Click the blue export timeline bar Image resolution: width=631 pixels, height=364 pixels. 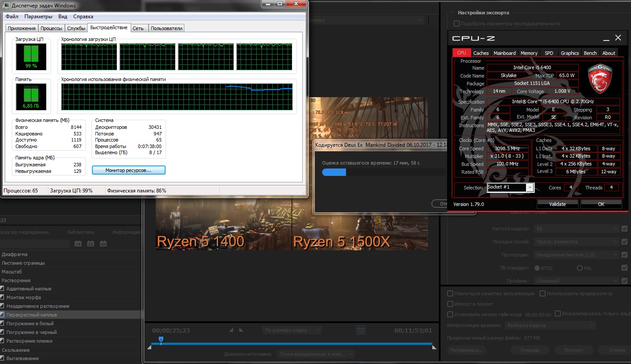(x=292, y=344)
